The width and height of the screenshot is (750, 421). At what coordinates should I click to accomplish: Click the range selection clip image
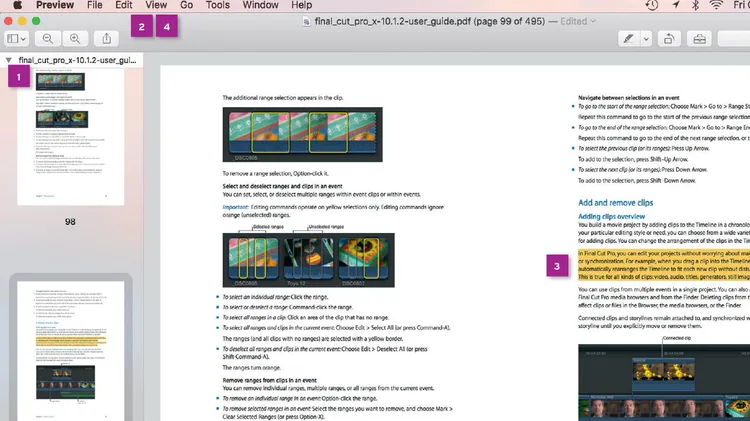302,134
